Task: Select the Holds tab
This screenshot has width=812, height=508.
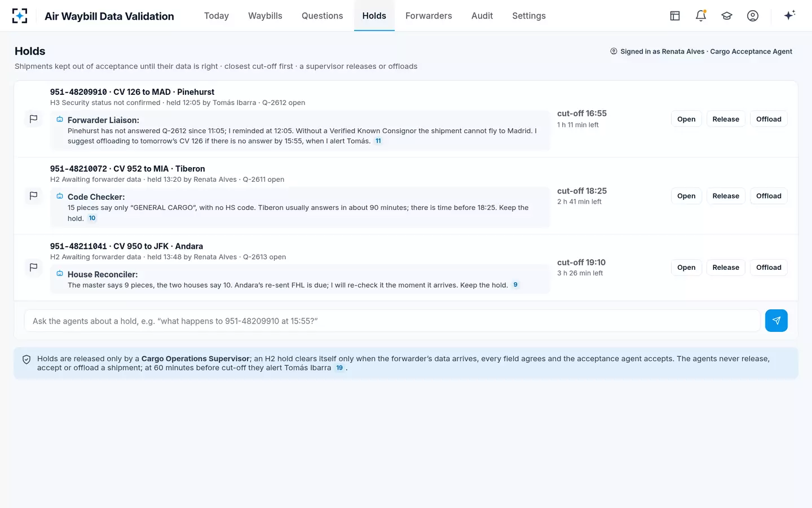Action: [374, 16]
